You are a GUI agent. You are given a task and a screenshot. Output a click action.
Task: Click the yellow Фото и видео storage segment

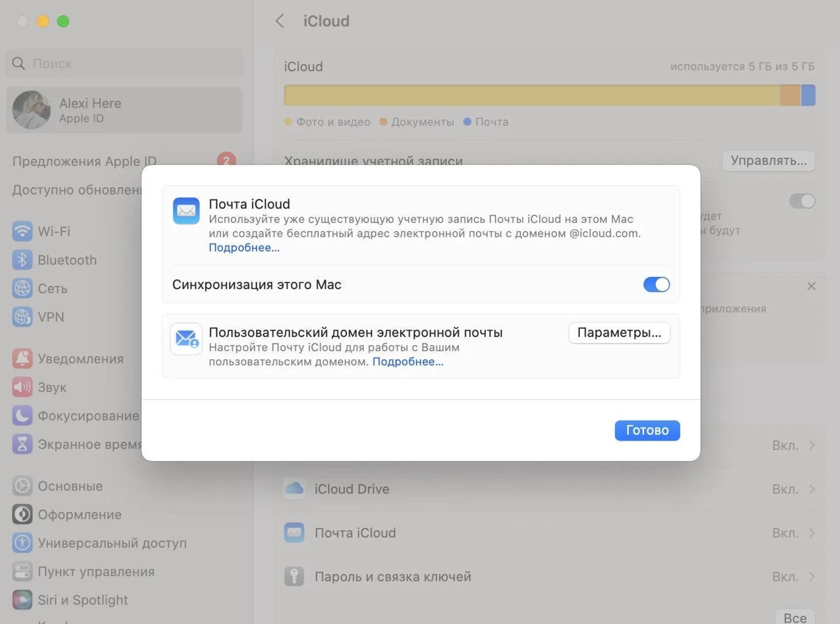pos(531,96)
